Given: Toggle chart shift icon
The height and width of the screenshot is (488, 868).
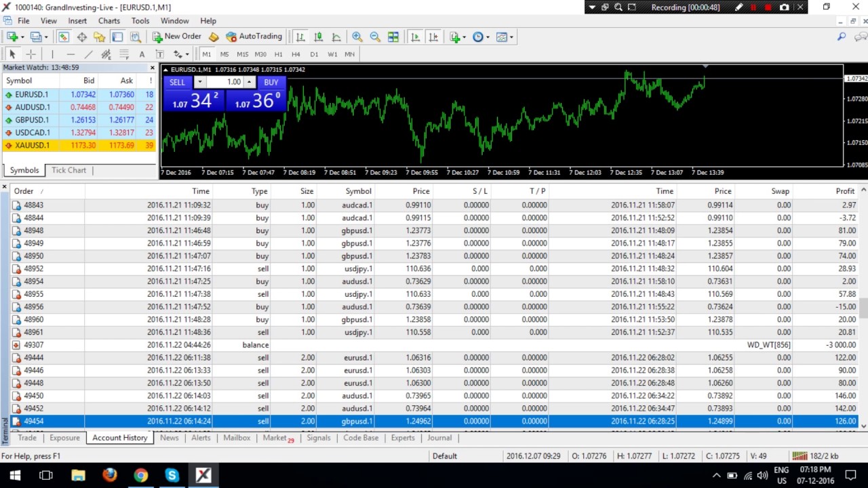Looking at the screenshot, I should click(x=433, y=37).
